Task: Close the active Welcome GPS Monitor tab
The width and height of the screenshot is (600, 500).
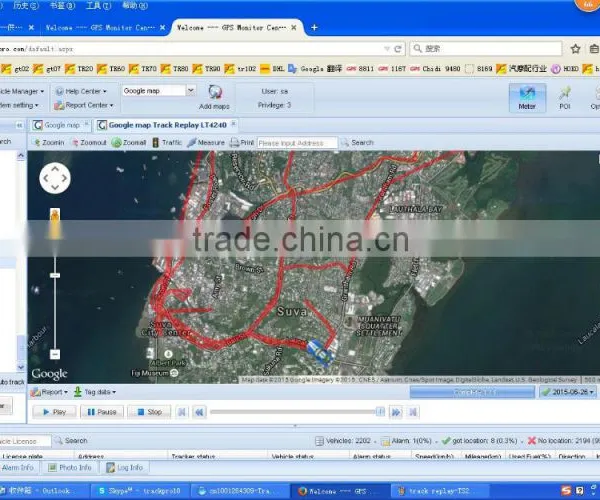Action: pos(293,28)
